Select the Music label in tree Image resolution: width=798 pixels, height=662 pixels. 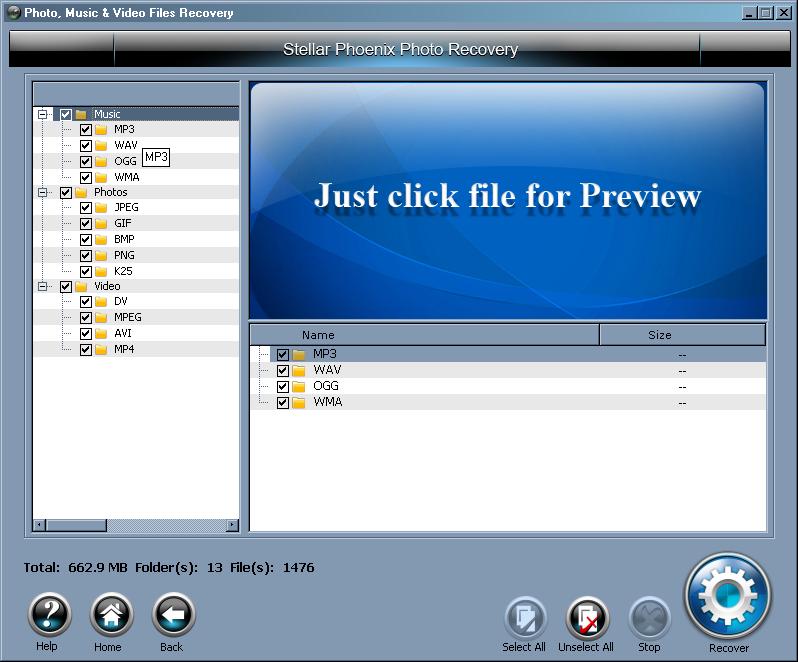click(x=107, y=114)
